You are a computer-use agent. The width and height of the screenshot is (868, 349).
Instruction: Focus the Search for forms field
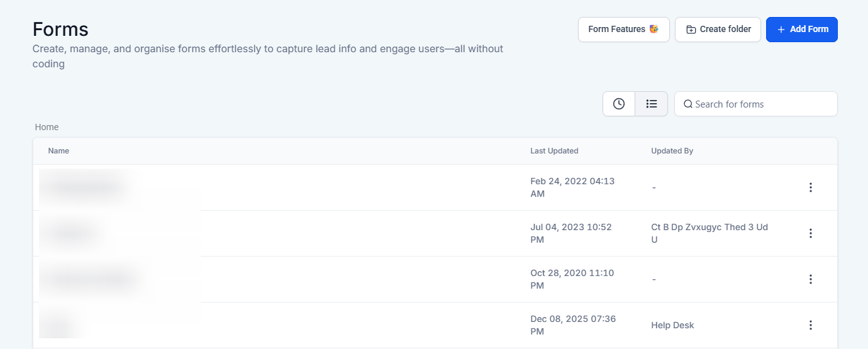[761, 104]
